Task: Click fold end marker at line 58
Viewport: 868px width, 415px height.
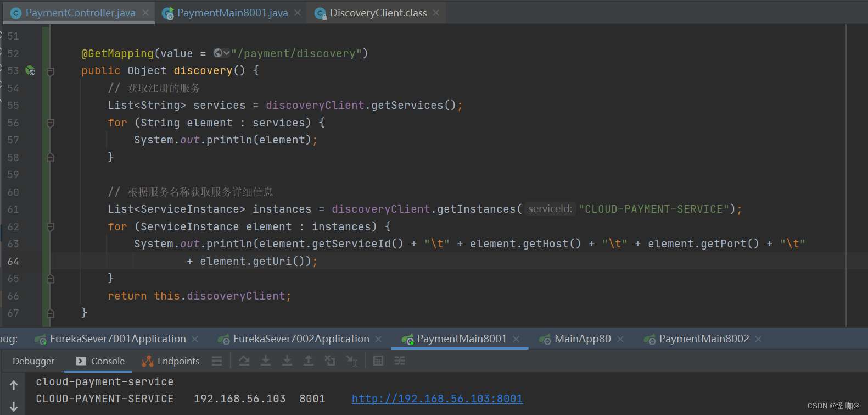Action: coord(51,157)
